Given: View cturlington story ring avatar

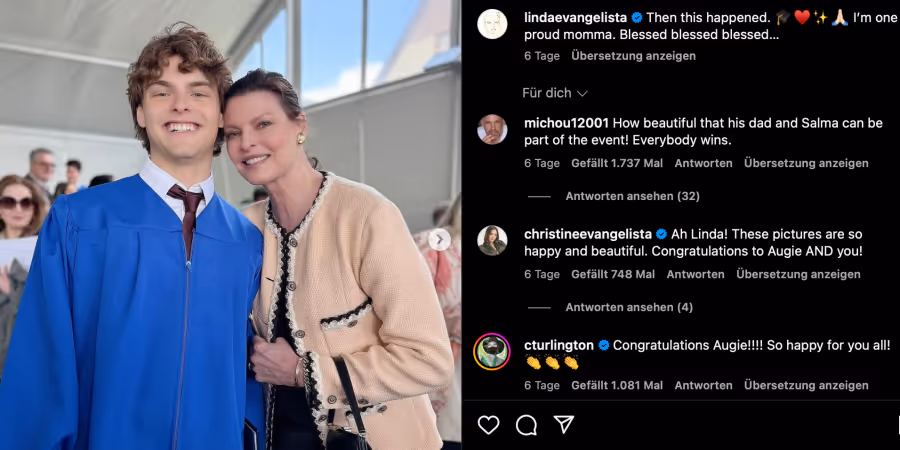Looking at the screenshot, I should (x=492, y=351).
